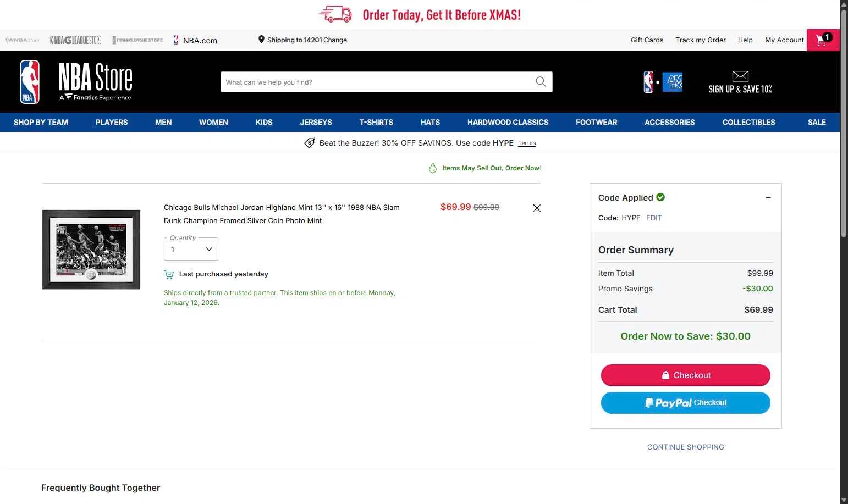Click the $69.99 sale price
The image size is (848, 504).
455,207
